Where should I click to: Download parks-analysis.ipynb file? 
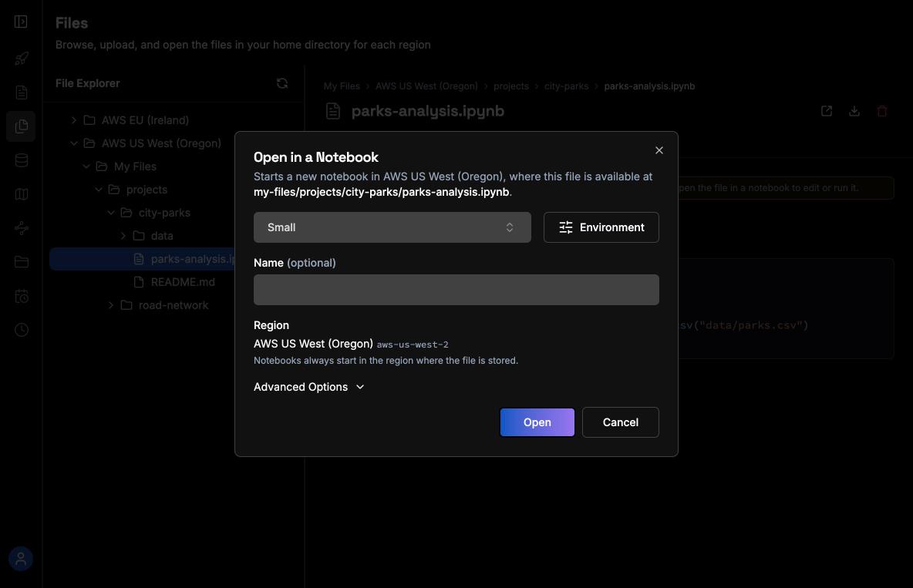pos(854,111)
